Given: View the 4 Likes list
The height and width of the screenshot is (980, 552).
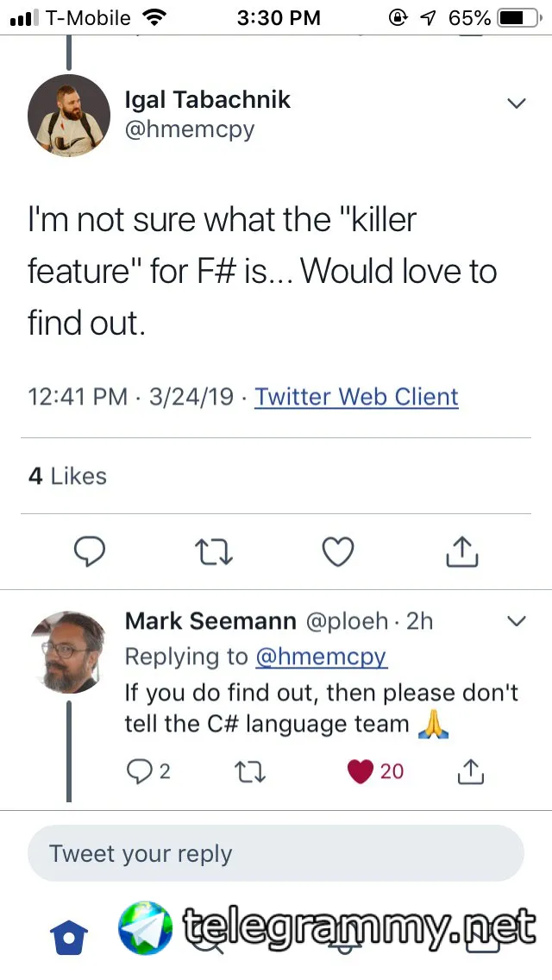Looking at the screenshot, I should (x=67, y=476).
